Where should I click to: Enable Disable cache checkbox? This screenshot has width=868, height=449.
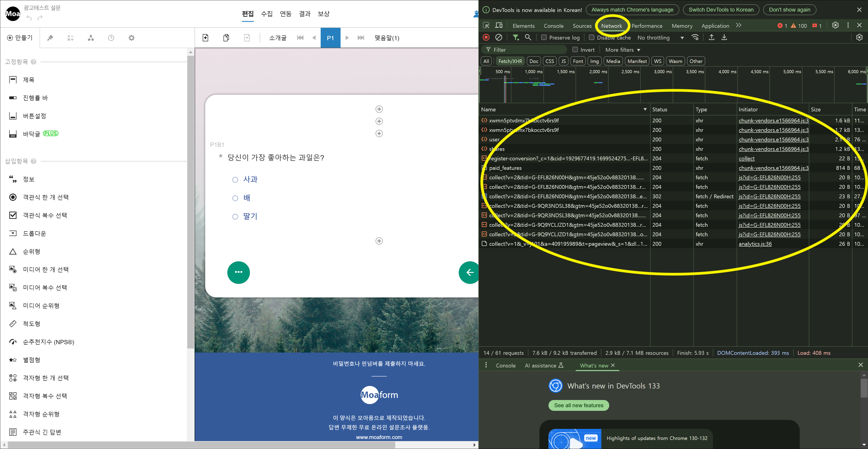pos(591,37)
